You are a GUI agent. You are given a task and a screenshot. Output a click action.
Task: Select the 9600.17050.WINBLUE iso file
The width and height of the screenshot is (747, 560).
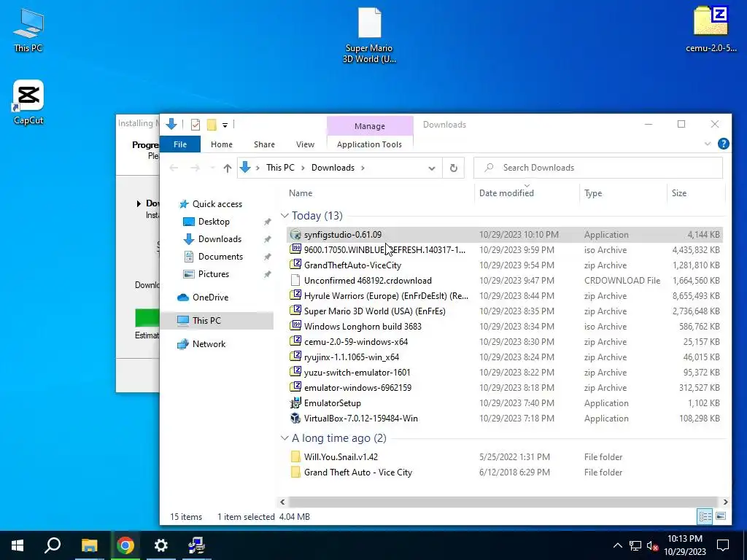[505, 250]
